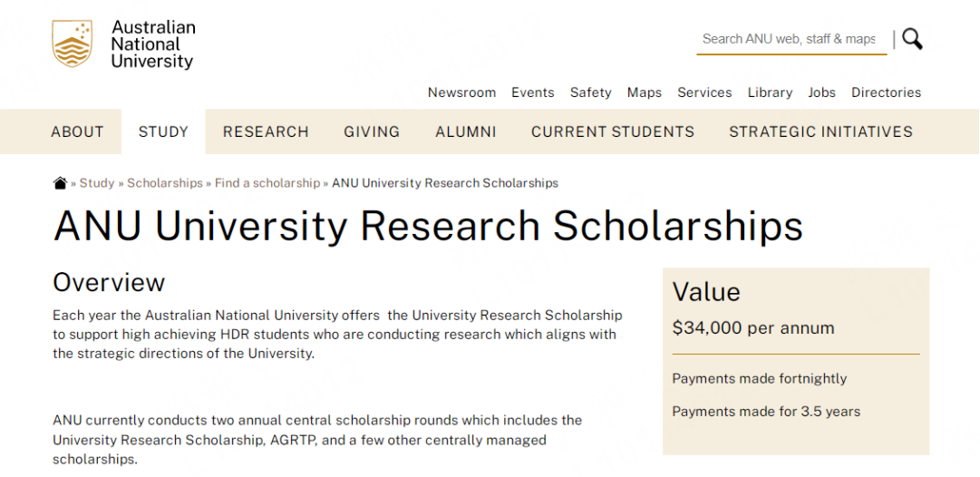Open the Safety link
The height and width of the screenshot is (477, 980).
point(590,92)
